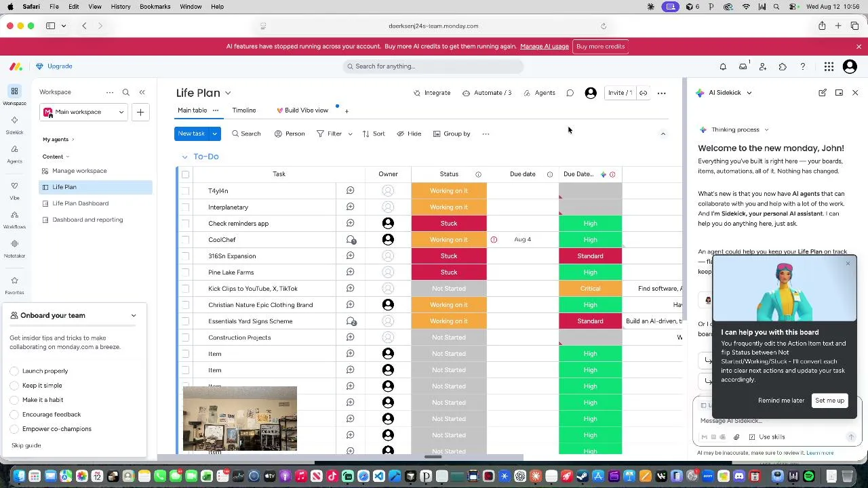The image size is (868, 488).
Task: Collapse the Content section
Action: [67, 157]
